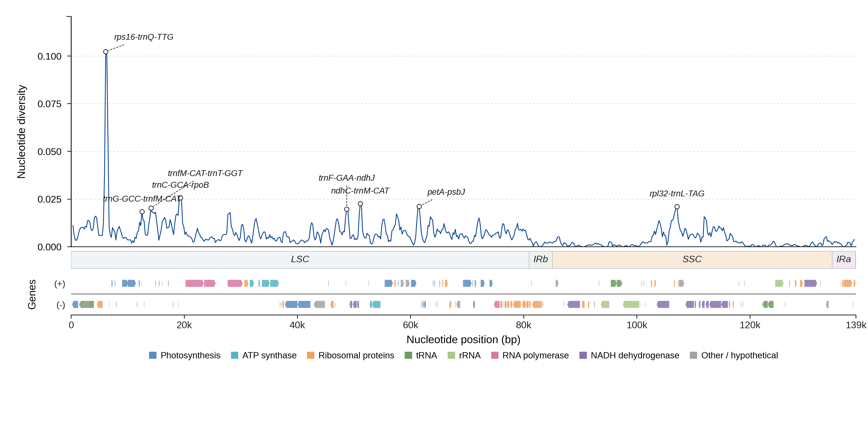Click the 'tRNA' legend label
Image resolution: width=868 pixels, height=422 pixels.
427,355
